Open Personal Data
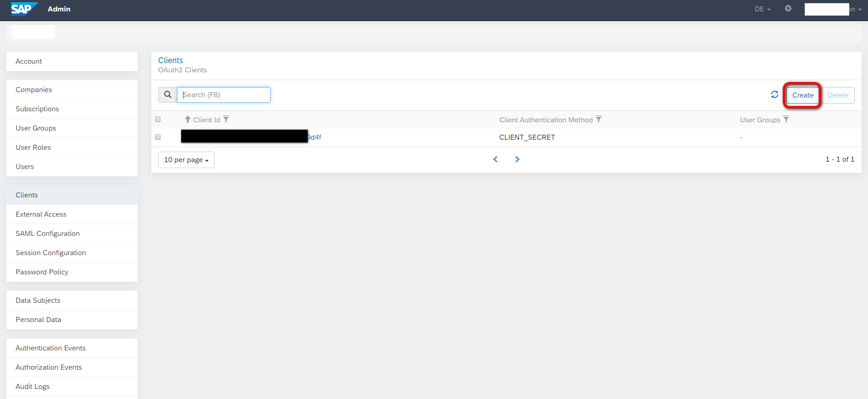 [72, 320]
